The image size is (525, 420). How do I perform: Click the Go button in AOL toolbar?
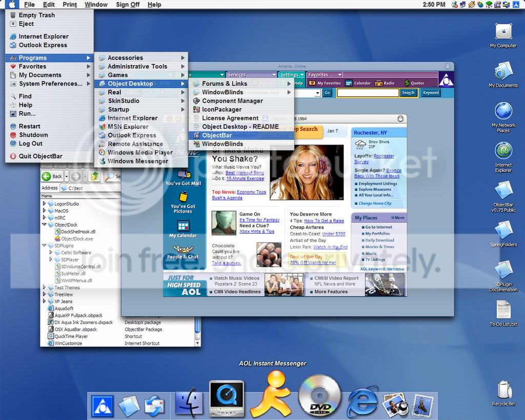(327, 93)
